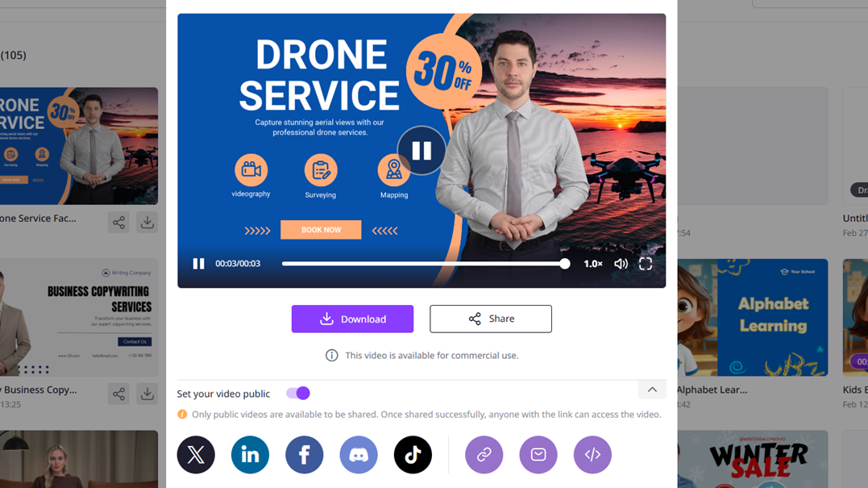This screenshot has height=488, width=868.
Task: Toggle the 'Set your video public' switch
Action: [x=297, y=394]
